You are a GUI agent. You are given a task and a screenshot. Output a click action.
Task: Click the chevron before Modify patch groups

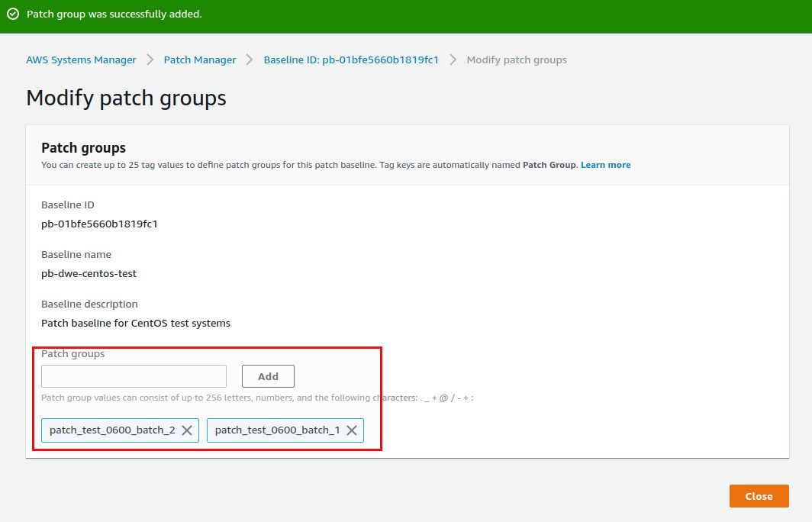click(453, 60)
